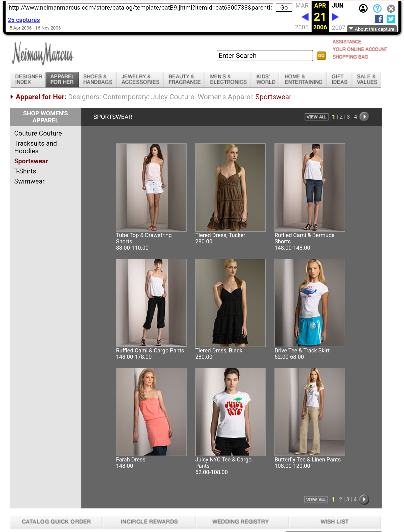Click the Wayback URL address field
Viewport: 404px width, 532px height.
tap(140, 8)
